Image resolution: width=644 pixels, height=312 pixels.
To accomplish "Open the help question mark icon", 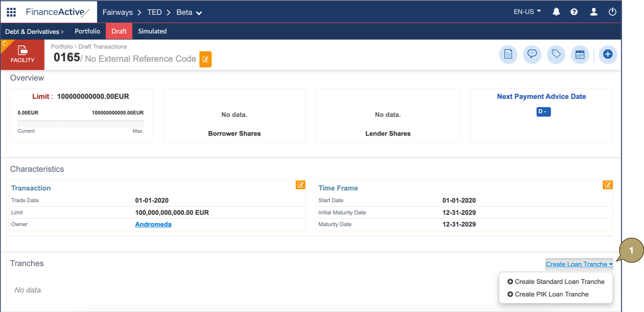I will pos(574,12).
